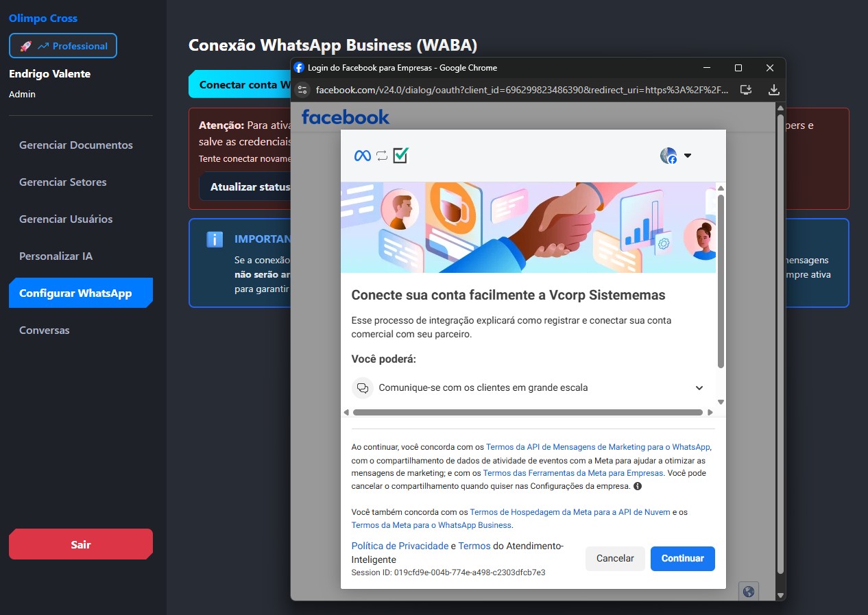Click the left arrow of horizontal scrollbar

[x=346, y=413]
